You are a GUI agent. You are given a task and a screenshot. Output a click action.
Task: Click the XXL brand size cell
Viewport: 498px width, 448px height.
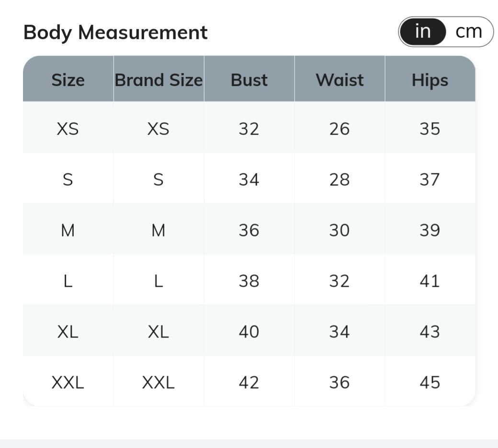[x=158, y=382]
